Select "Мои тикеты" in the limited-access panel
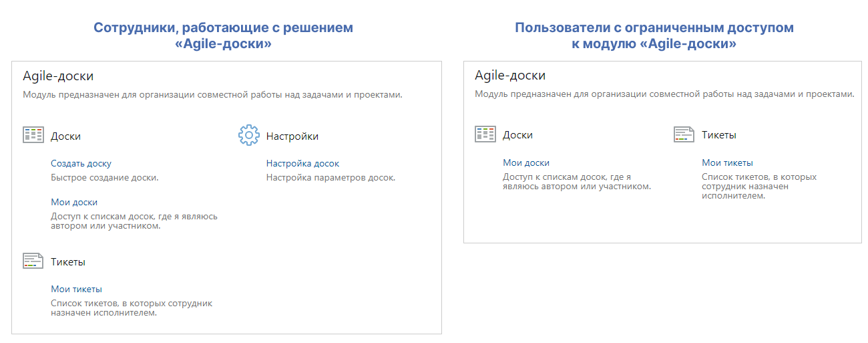Image resolution: width=868 pixels, height=343 pixels. coord(727,162)
